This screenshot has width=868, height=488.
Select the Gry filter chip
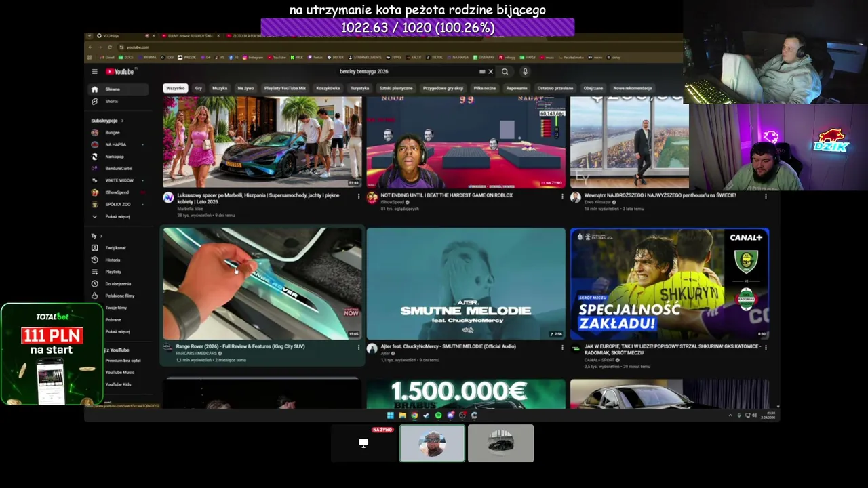(x=199, y=88)
